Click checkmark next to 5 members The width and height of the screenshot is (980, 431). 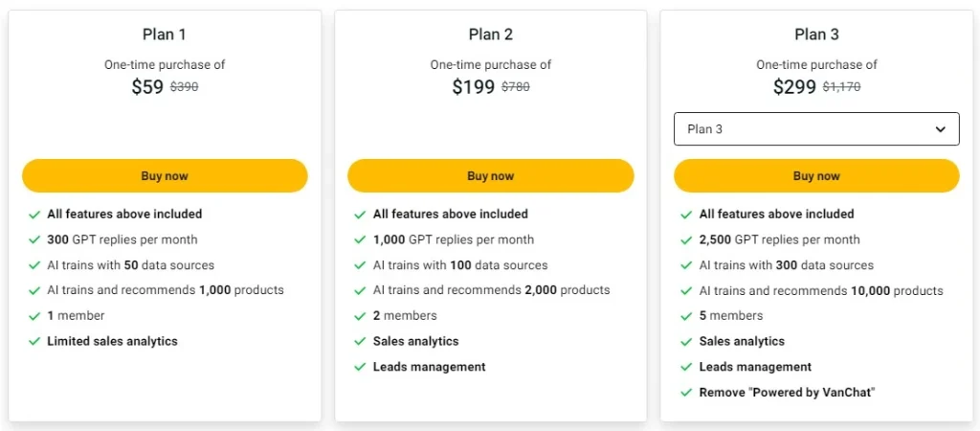(x=686, y=316)
